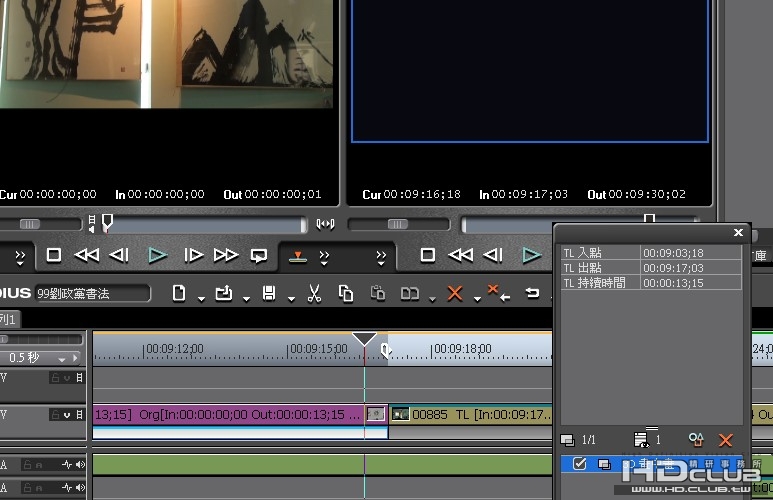Step forward one frame in left Player

193,255
